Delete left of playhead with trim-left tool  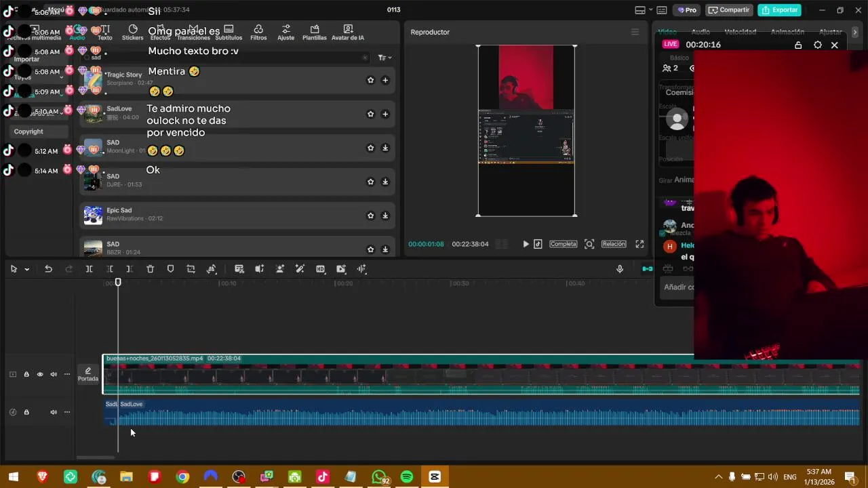(109, 269)
